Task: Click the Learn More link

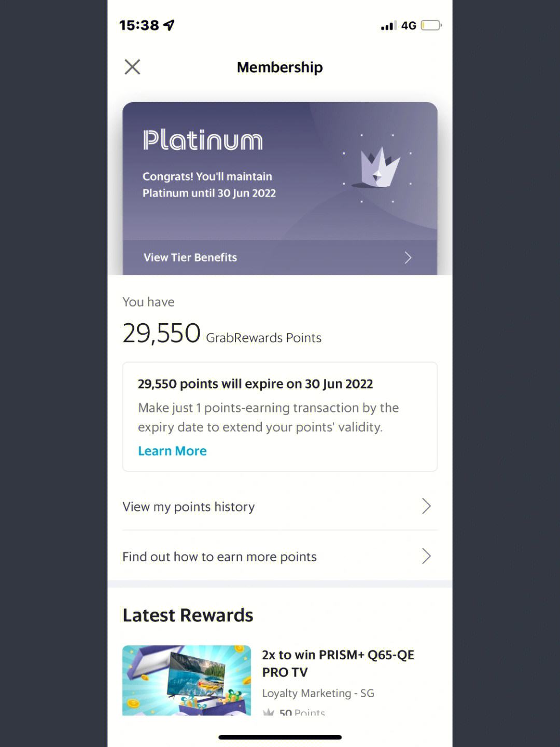Action: [x=172, y=451]
